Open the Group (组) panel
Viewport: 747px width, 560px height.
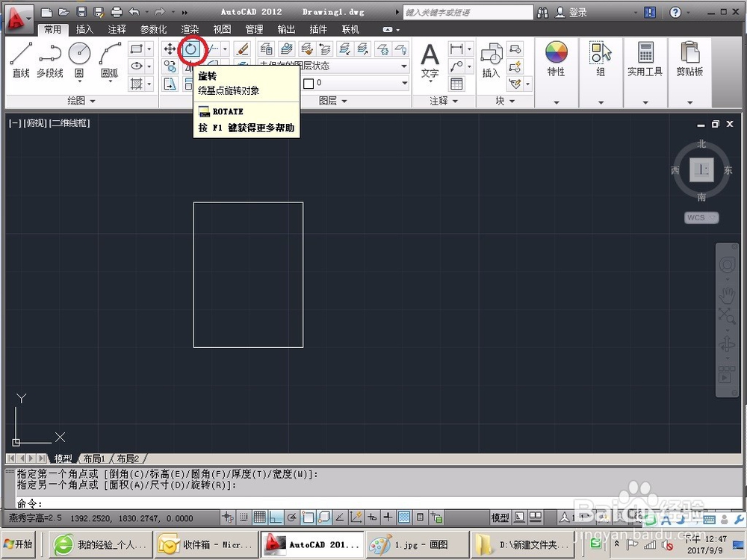tap(601, 72)
